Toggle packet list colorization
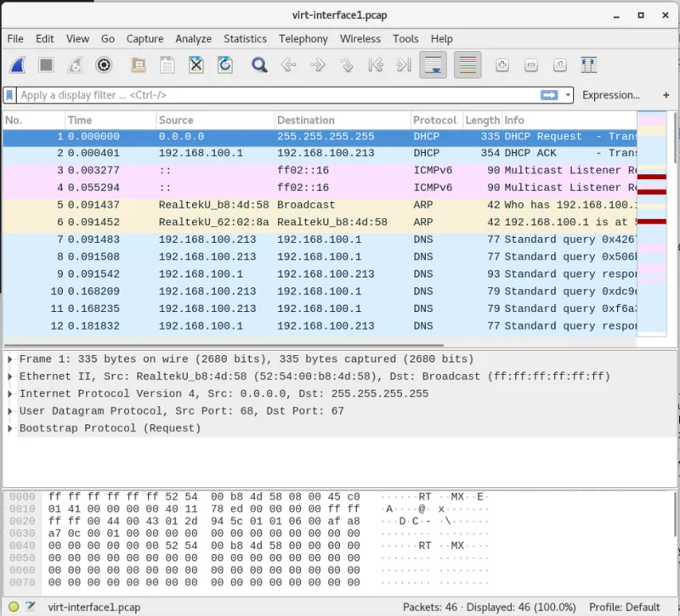Image resolution: width=680 pixels, height=616 pixels. coord(467,65)
